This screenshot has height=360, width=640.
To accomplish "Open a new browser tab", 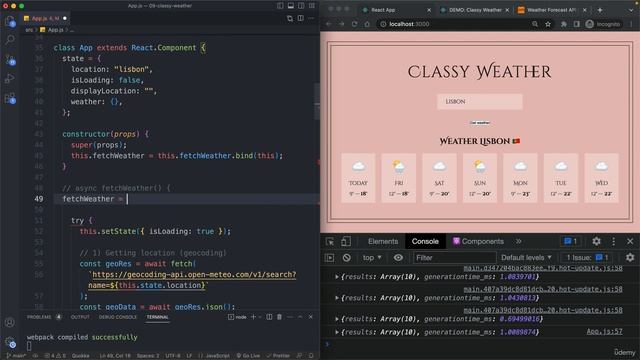I will point(600,10).
